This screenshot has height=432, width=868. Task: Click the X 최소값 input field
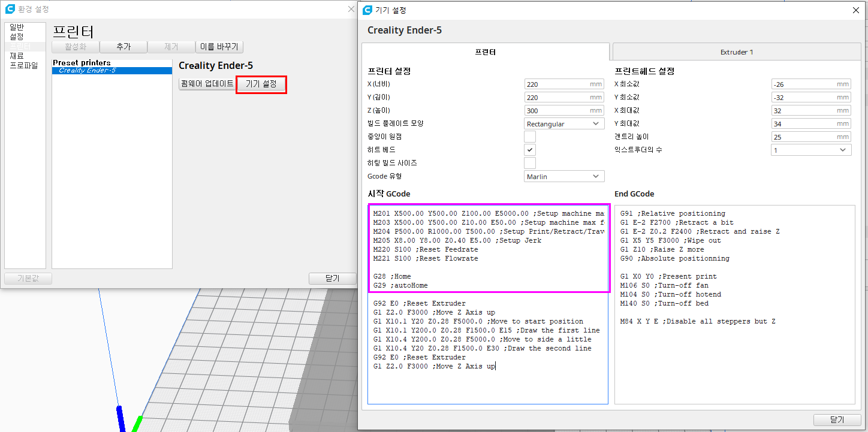pos(811,84)
